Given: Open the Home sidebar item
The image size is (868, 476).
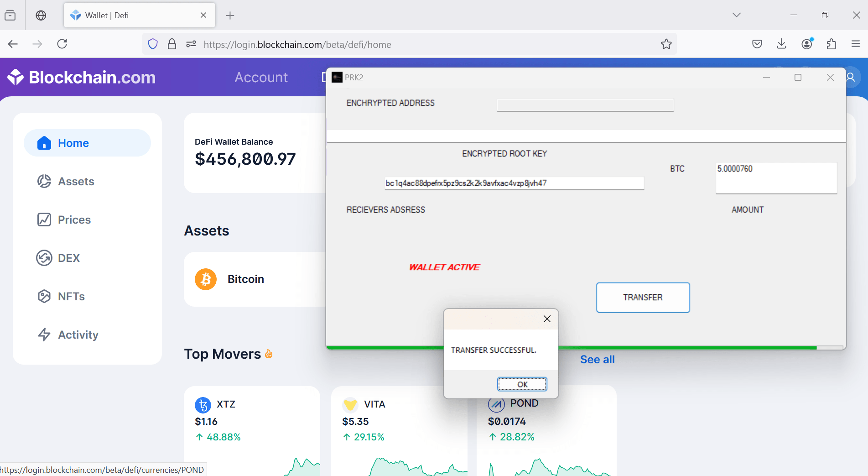Looking at the screenshot, I should pos(87,143).
